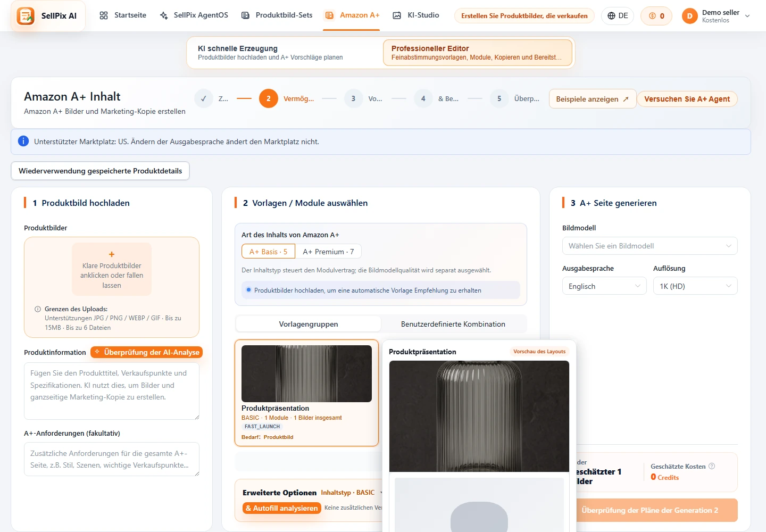Image resolution: width=766 pixels, height=532 pixels.
Task: Click the globe language icon
Action: (612, 16)
